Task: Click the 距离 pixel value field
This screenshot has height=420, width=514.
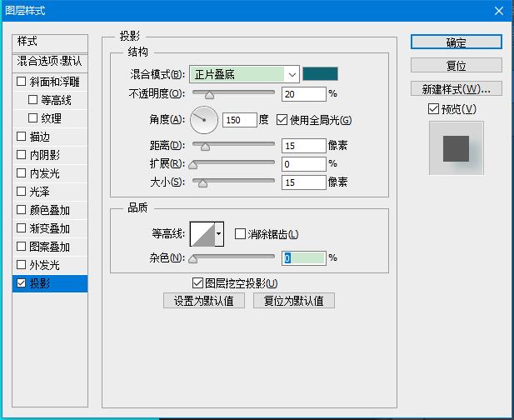Action: click(x=304, y=146)
